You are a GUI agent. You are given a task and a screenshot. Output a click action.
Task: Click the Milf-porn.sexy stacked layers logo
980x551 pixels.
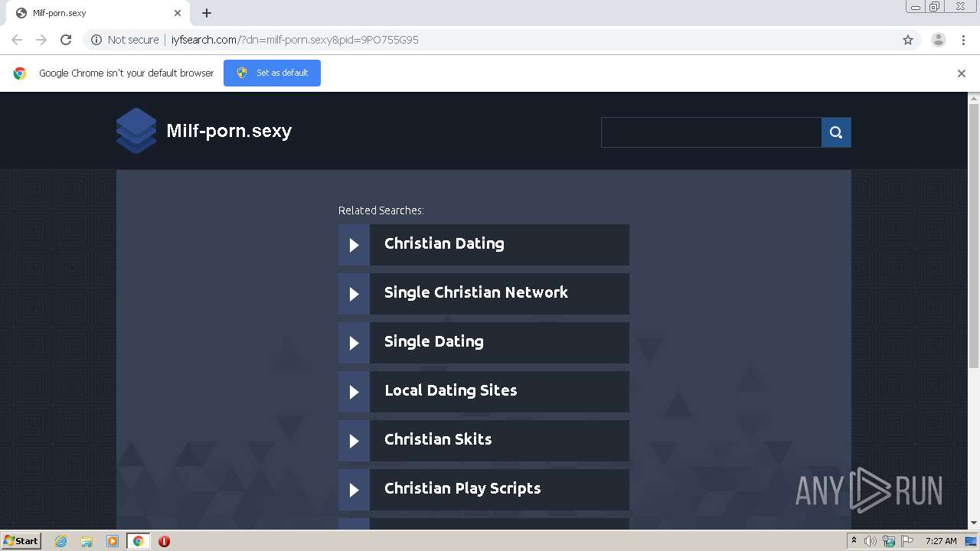pyautogui.click(x=136, y=131)
